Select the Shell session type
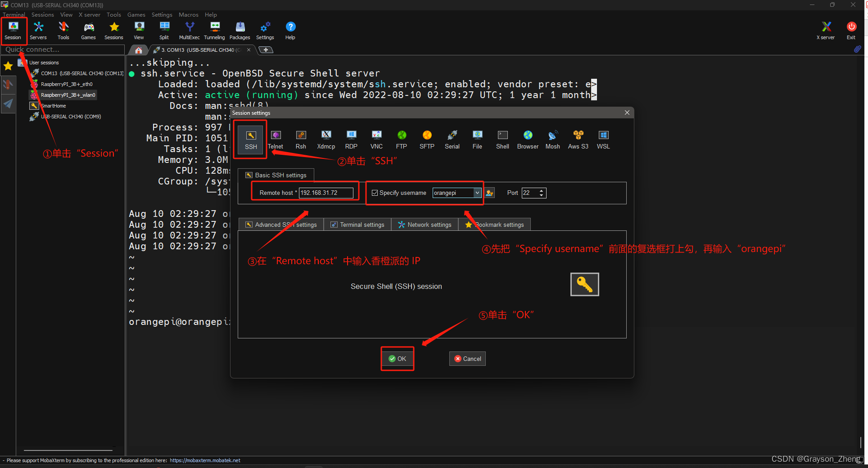Viewport: 868px width, 468px height. point(502,139)
